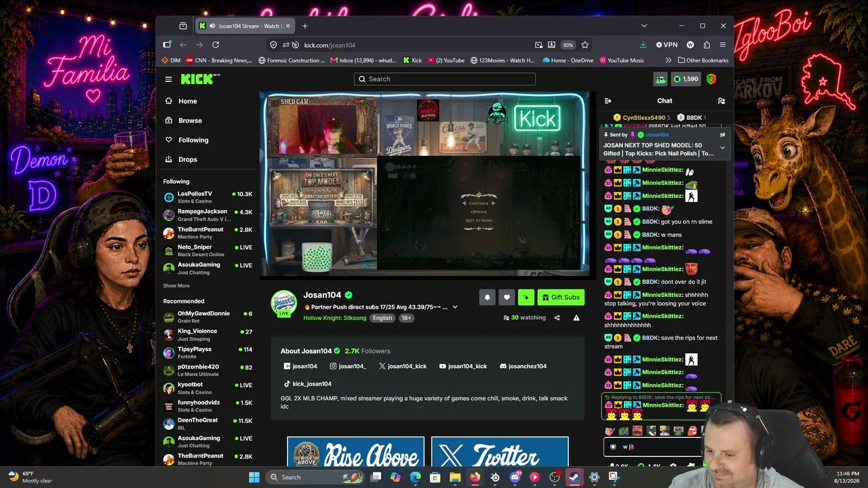Show more bookmarks overflow chevron
Viewport: 868px width, 488px height.
[668, 60]
